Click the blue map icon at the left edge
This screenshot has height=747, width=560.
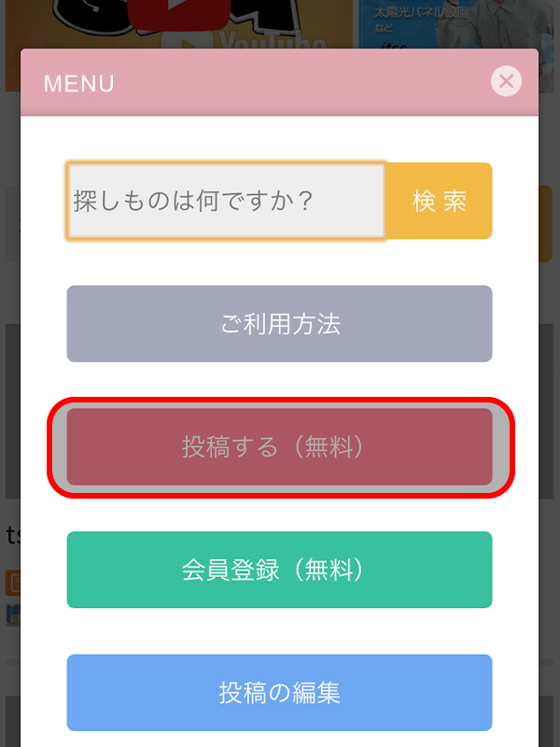(x=13, y=614)
